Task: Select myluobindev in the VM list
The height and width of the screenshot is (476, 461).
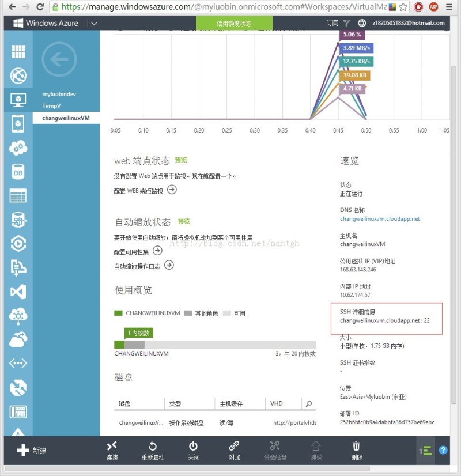Action: click(59, 94)
